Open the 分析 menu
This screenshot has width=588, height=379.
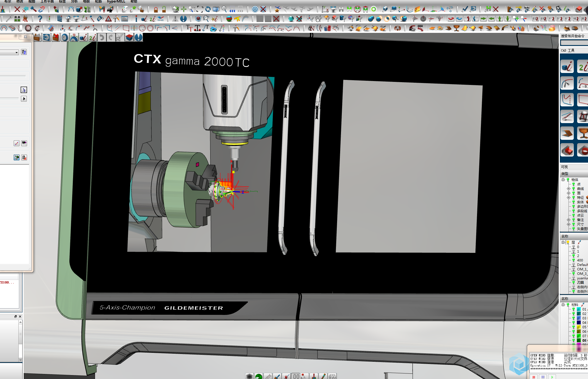(74, 1)
